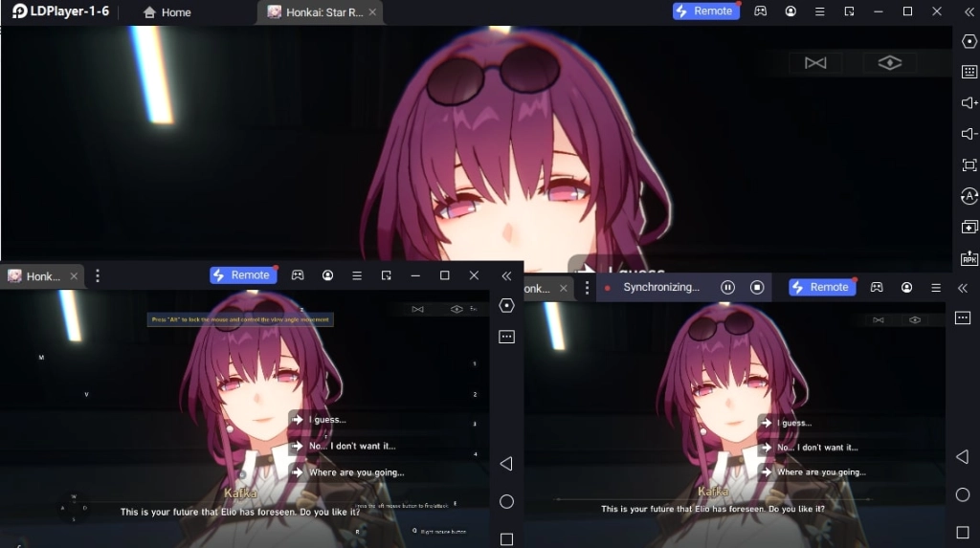Click bowtie skip icon in main game view
The width and height of the screenshot is (980, 548).
pyautogui.click(x=815, y=63)
